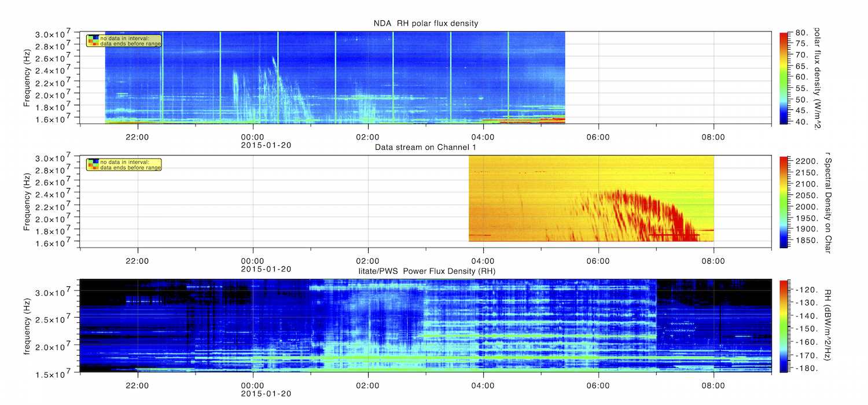This screenshot has width=868, height=405.
Task: Click the polar flux density colorbar
Action: tap(784, 78)
